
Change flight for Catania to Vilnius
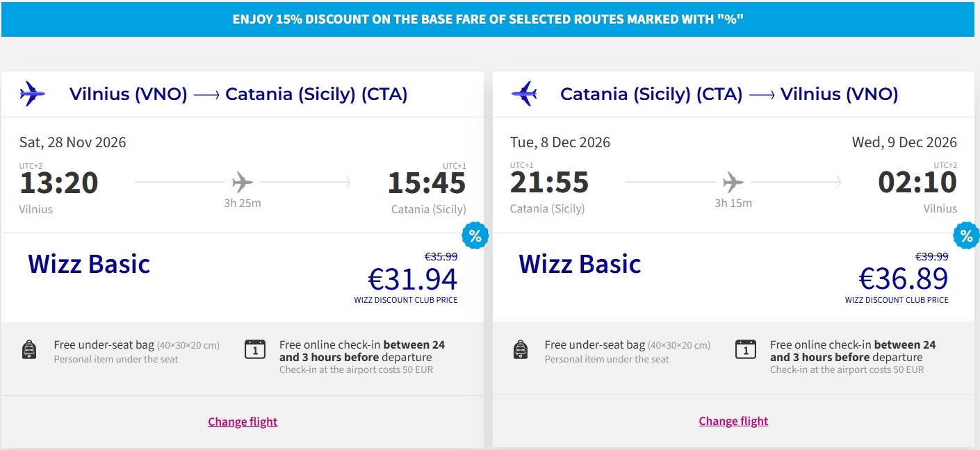pos(733,421)
